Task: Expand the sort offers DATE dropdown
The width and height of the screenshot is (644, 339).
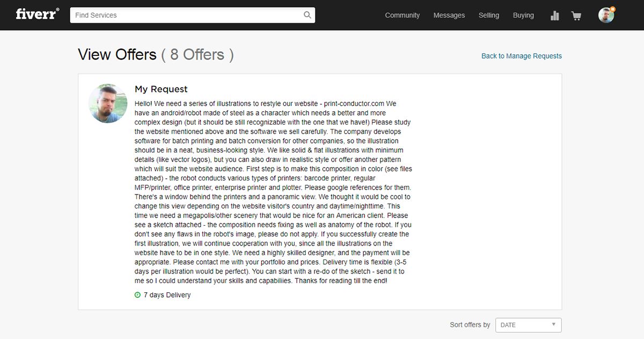Action: [528, 325]
